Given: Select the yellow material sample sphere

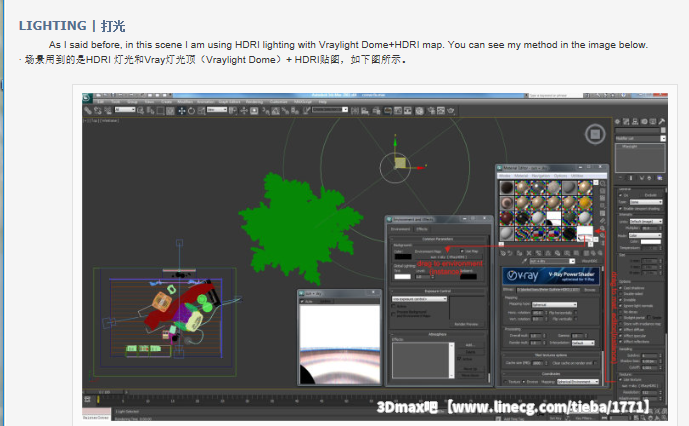Looking at the screenshot, I should pyautogui.click(x=585, y=202).
